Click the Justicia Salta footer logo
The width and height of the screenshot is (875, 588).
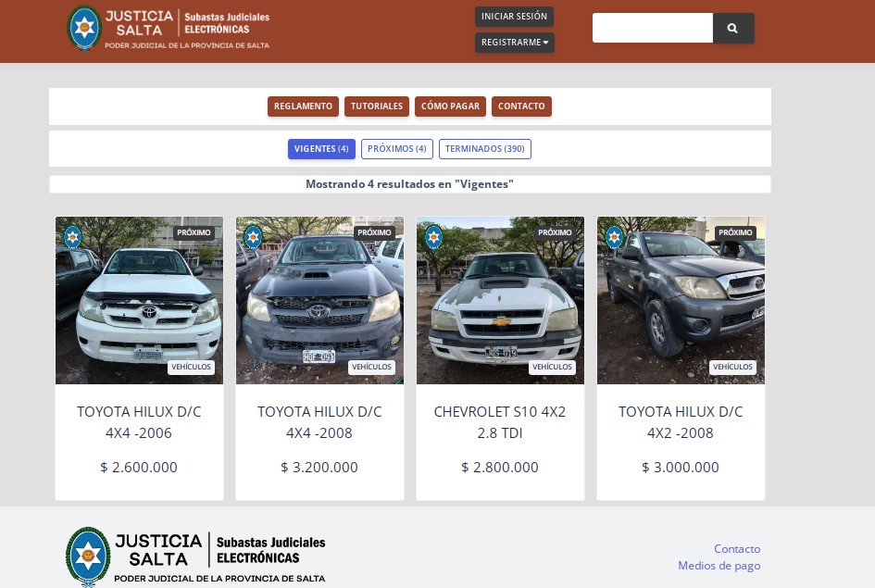pos(195,557)
